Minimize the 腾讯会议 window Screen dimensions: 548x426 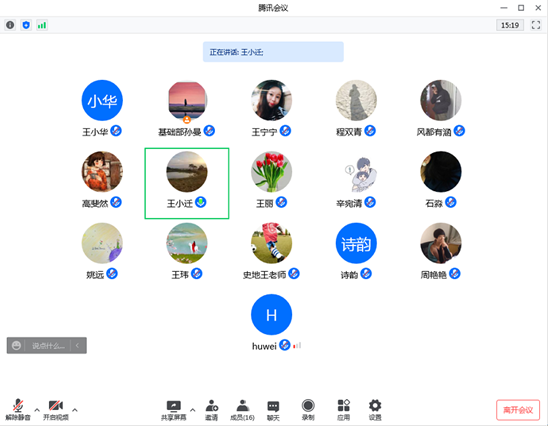504,8
